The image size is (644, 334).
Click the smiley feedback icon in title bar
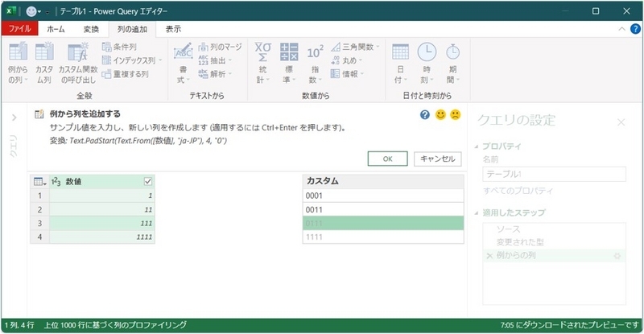[x=31, y=11]
